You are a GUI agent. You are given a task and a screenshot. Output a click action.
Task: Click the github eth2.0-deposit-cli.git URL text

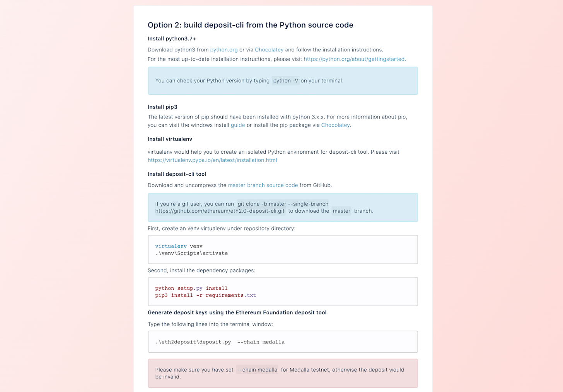(220, 211)
